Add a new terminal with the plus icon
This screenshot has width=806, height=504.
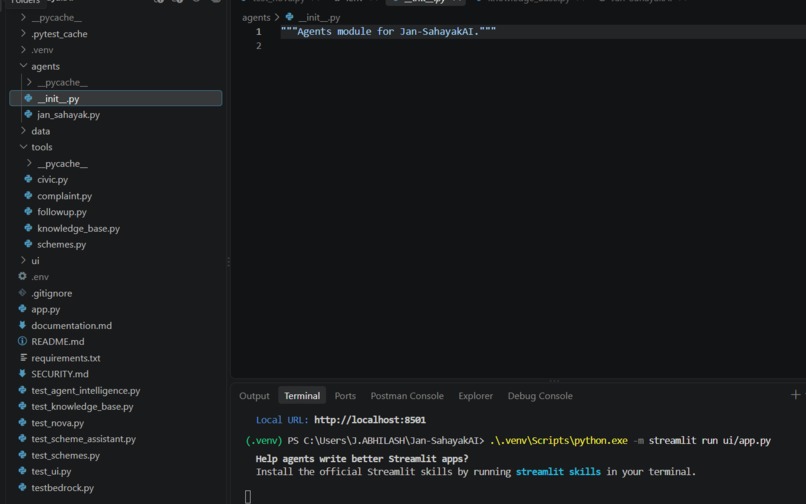[795, 395]
